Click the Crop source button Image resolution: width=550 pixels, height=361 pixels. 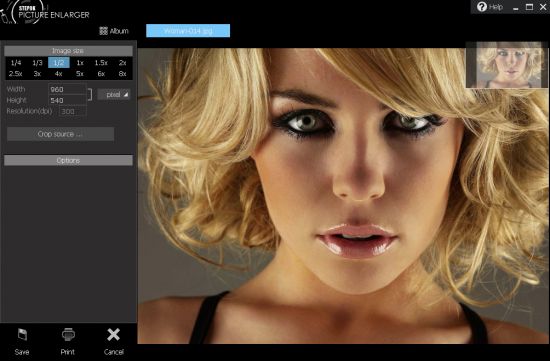click(60, 134)
